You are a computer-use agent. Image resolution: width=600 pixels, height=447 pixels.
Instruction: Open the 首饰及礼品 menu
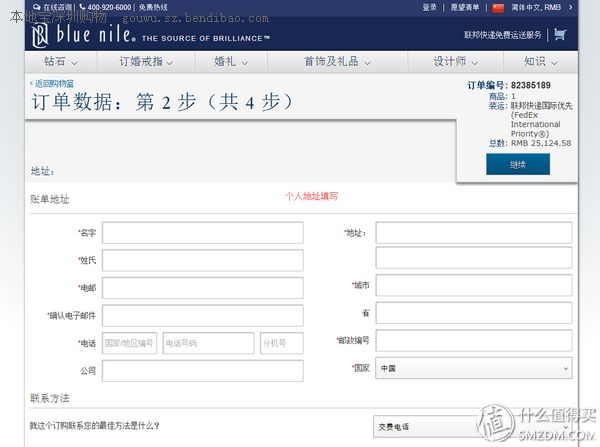pyautogui.click(x=337, y=62)
